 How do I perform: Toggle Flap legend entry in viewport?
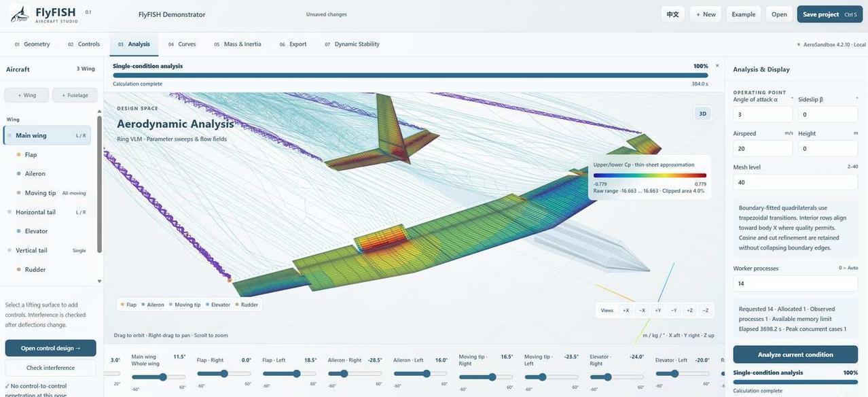(x=128, y=305)
